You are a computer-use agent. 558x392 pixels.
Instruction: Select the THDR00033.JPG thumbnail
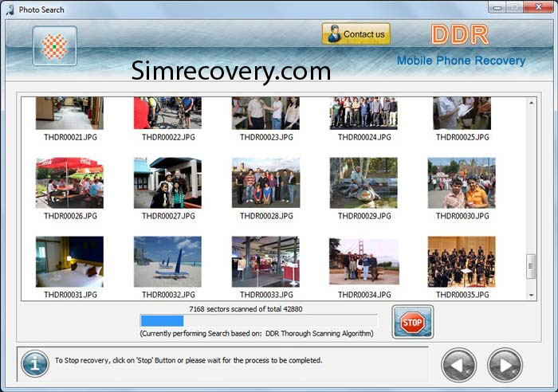[265, 262]
